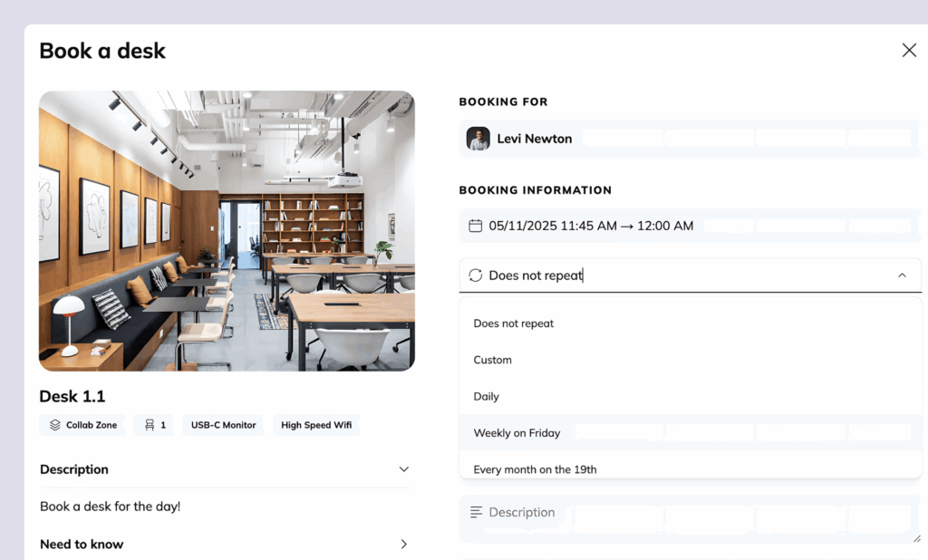Select the Daily recurrence option
Image resolution: width=928 pixels, height=560 pixels.
486,396
